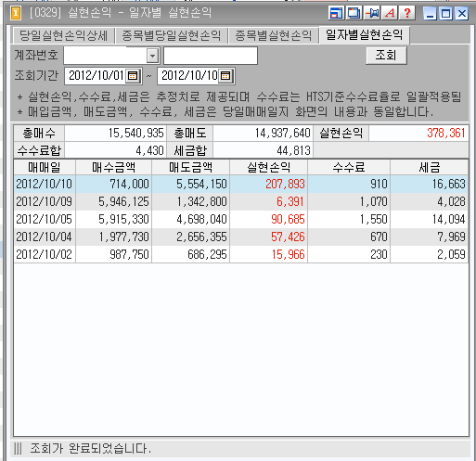Screen dimensions: 476x461
Task: Click the status message 조회가 완료되었습니다
Action: (x=90, y=448)
